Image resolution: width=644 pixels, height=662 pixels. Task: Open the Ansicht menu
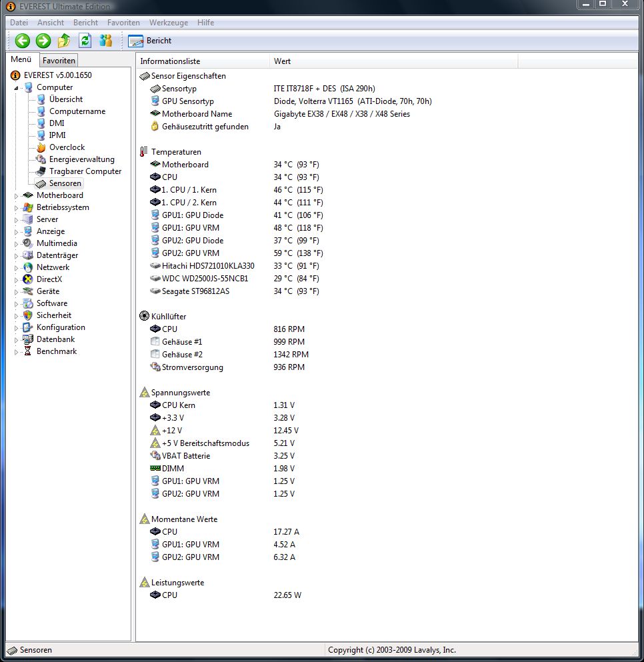click(51, 23)
